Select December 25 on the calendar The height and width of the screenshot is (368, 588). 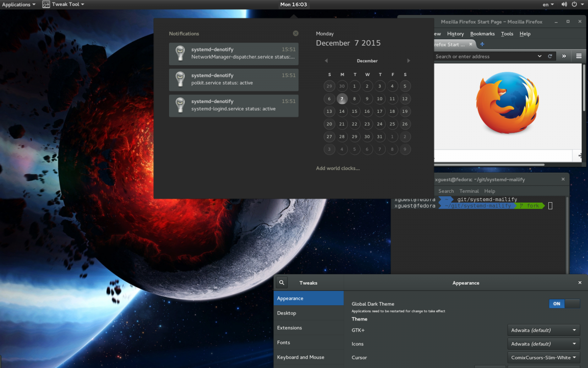click(392, 124)
